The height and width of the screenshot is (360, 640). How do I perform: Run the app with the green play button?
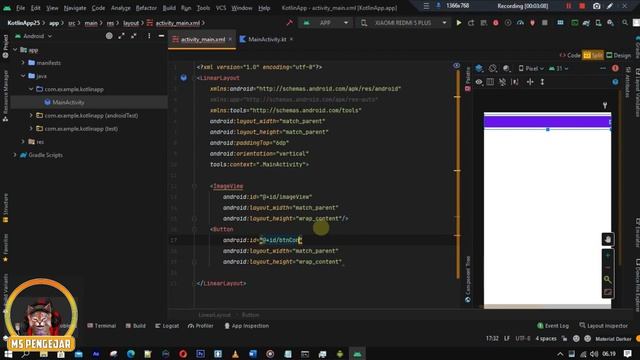459,23
